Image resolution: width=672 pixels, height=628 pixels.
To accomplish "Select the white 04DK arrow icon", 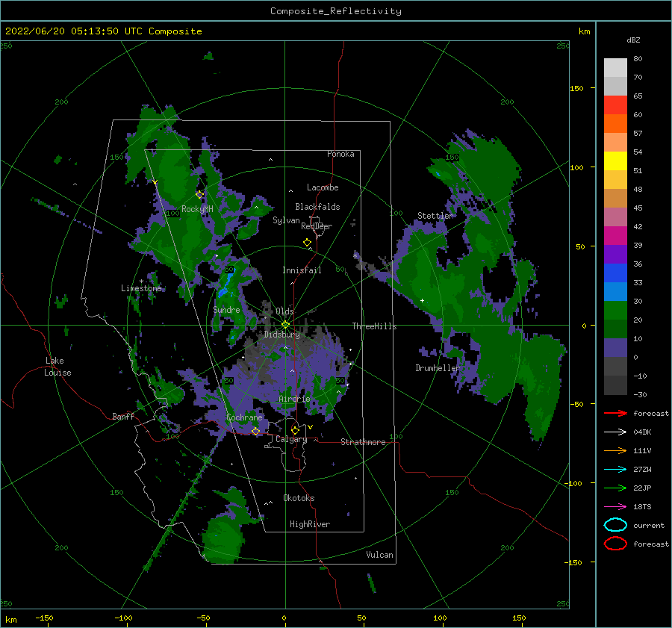I will point(615,432).
